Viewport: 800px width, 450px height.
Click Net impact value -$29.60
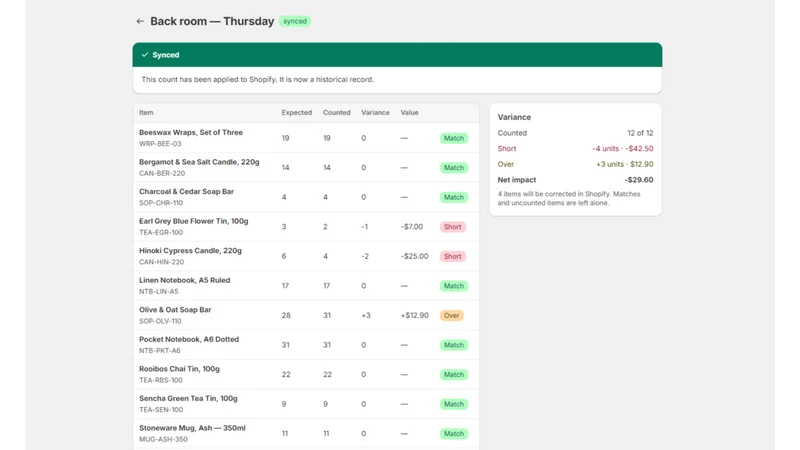tap(639, 180)
